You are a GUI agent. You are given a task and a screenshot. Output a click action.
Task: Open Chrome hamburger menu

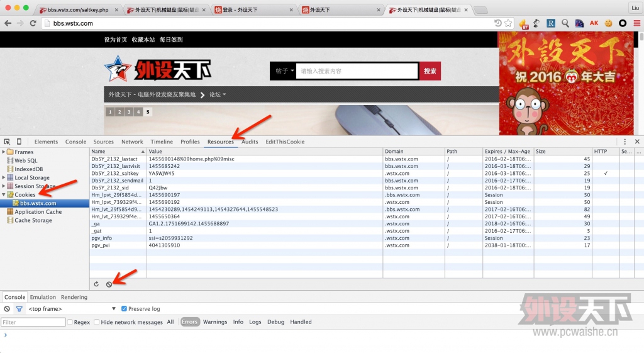pyautogui.click(x=636, y=23)
